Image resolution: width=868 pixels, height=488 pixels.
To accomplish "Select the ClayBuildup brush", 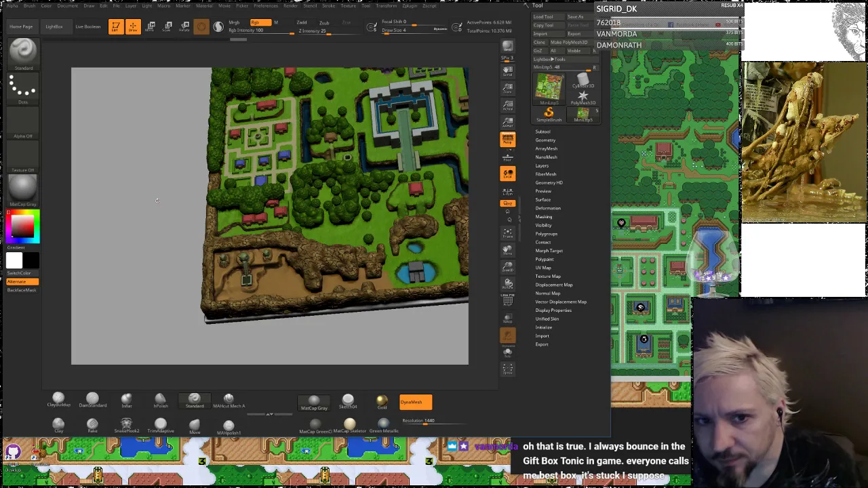I will 58,400.
